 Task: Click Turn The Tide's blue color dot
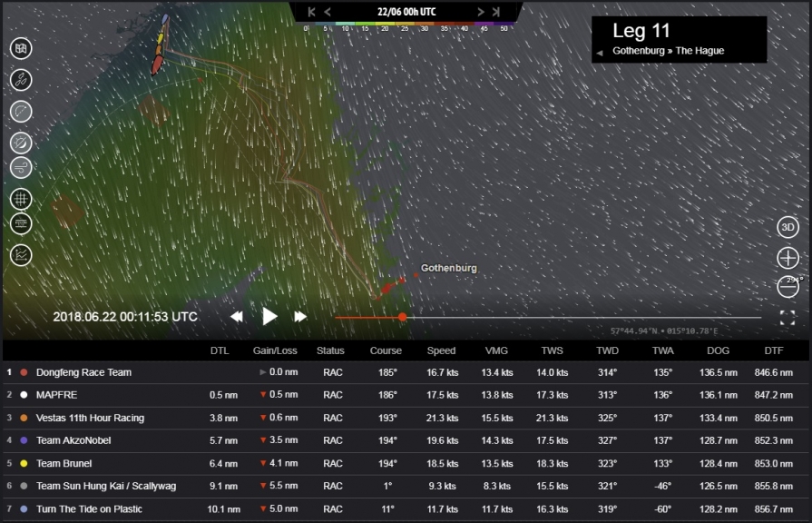[x=24, y=509]
